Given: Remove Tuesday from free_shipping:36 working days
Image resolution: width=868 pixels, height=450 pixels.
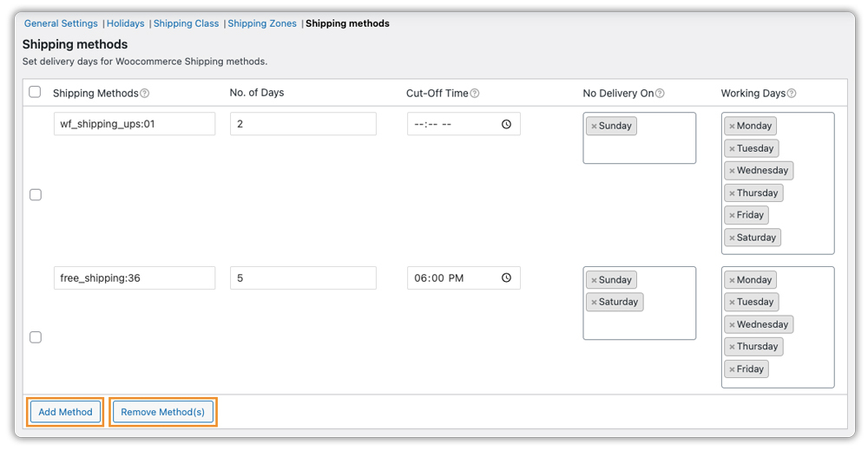Looking at the screenshot, I should click(732, 303).
